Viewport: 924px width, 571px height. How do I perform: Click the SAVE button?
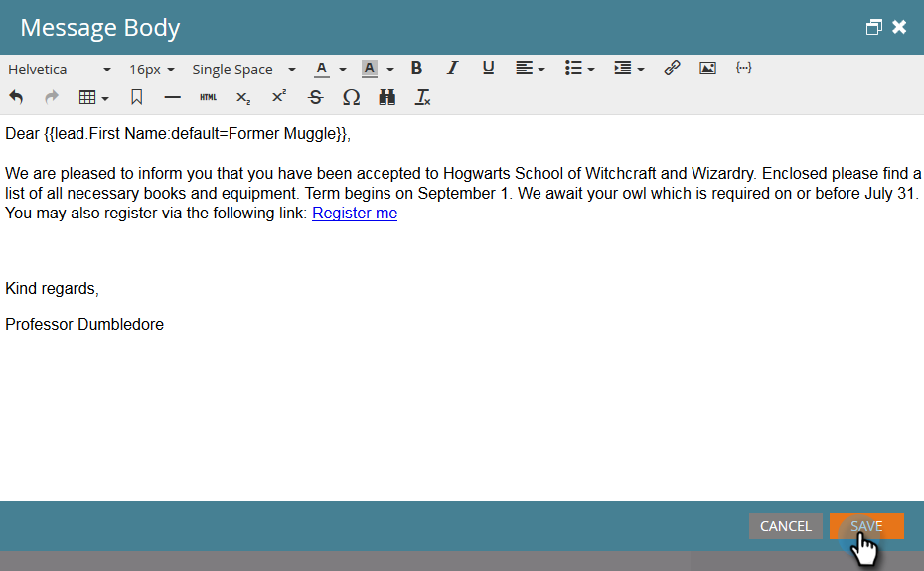[866, 526]
